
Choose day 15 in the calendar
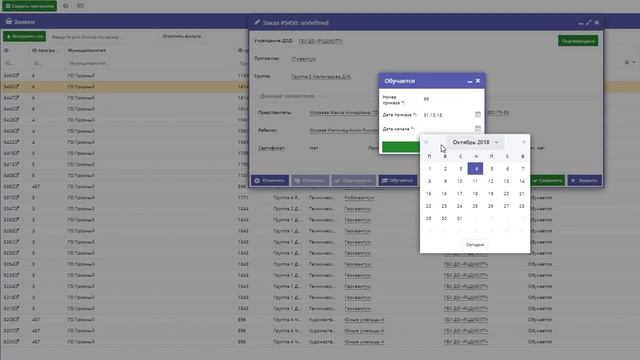429,194
